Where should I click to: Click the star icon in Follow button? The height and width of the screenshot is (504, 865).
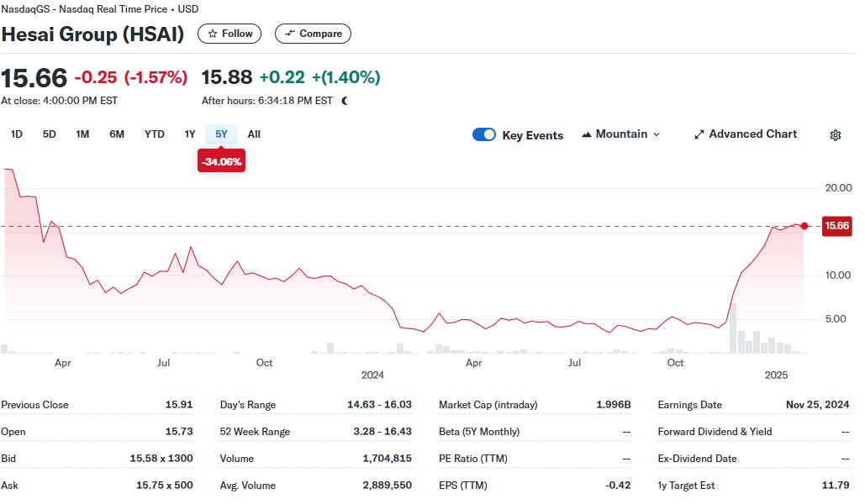(213, 34)
